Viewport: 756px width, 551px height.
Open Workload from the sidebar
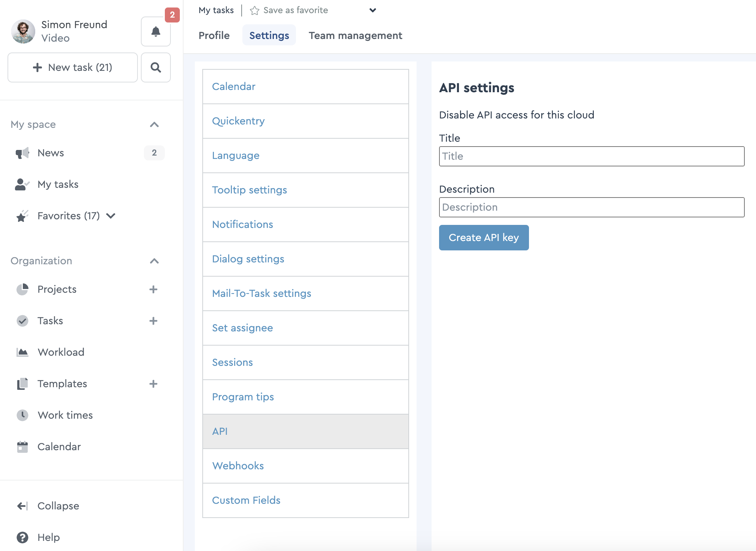pos(61,352)
